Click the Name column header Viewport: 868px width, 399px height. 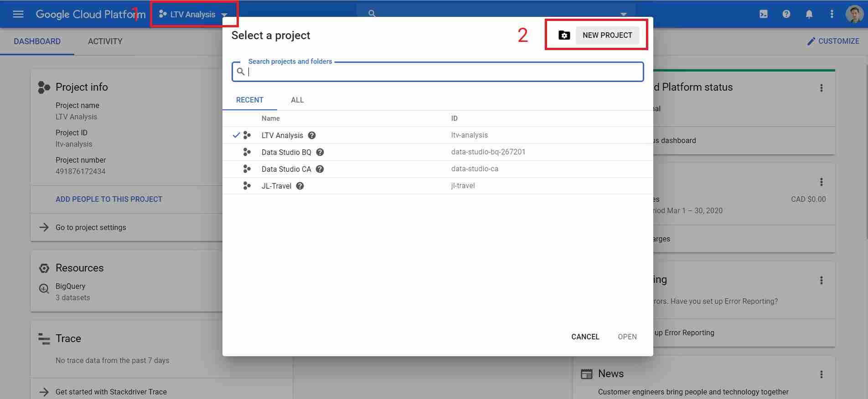pyautogui.click(x=271, y=118)
